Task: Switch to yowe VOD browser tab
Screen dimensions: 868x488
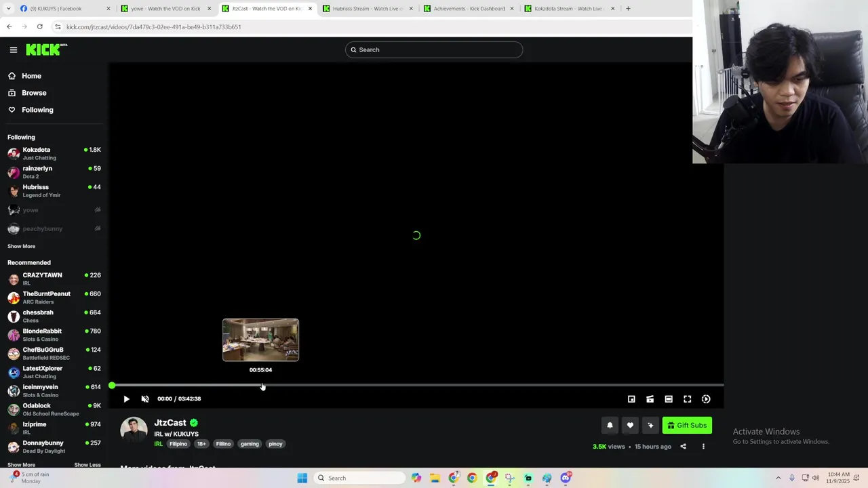Action: point(166,9)
